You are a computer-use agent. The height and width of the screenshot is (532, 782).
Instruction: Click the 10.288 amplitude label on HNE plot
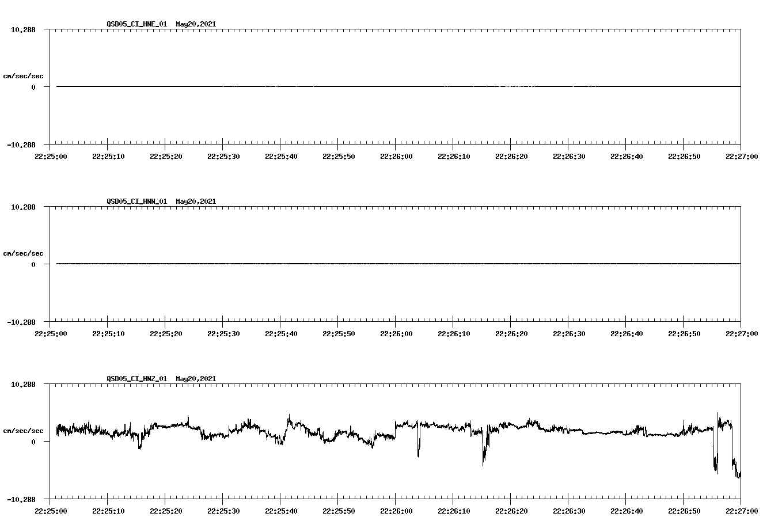(x=22, y=29)
